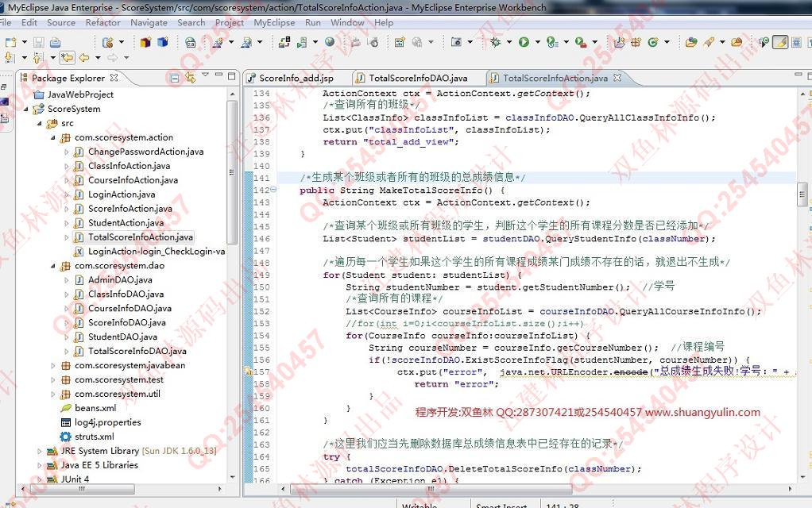The width and height of the screenshot is (812, 508).
Task: Click the Next Annotation down arrow icon
Action: click(9, 57)
